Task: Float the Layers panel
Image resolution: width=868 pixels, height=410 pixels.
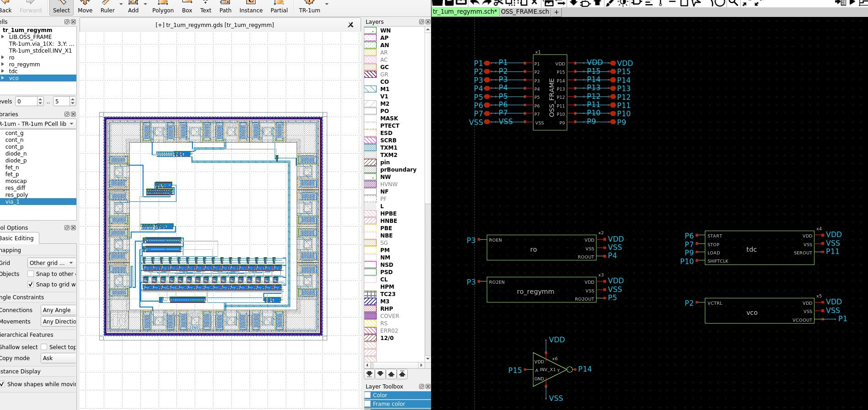Action: (421, 22)
